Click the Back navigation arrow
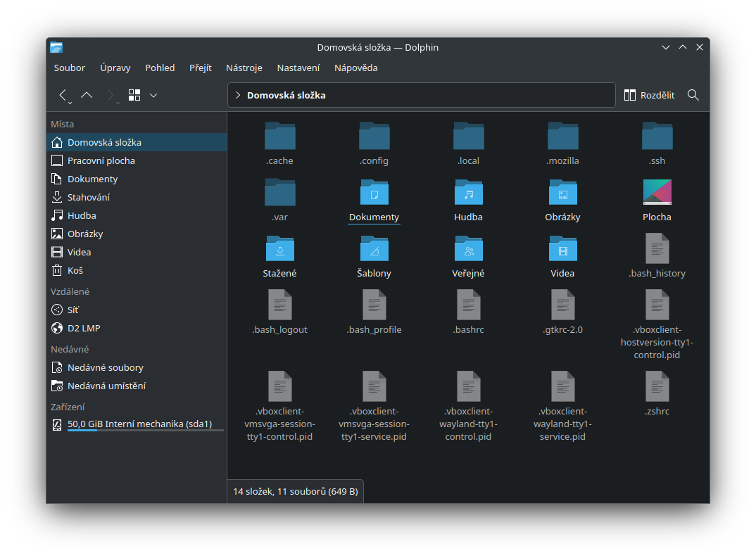The image size is (756, 558). point(63,95)
